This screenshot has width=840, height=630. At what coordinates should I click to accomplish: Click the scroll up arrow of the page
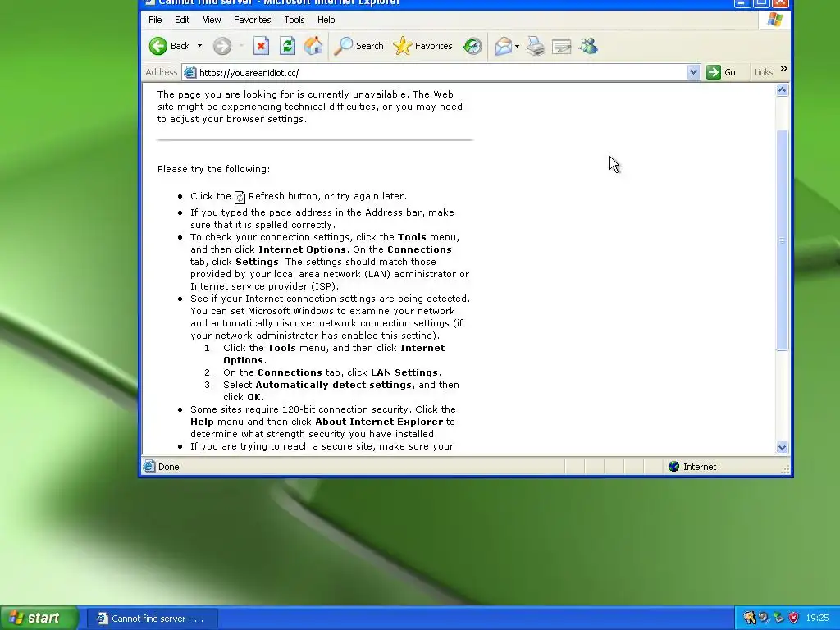tap(782, 90)
